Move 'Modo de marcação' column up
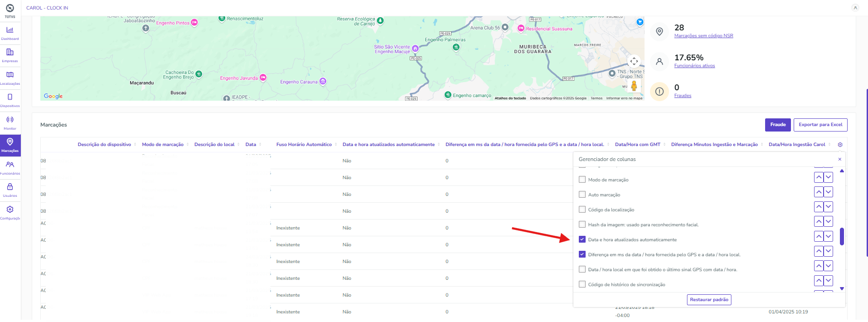Viewport: 868px width, 322px height. [819, 177]
